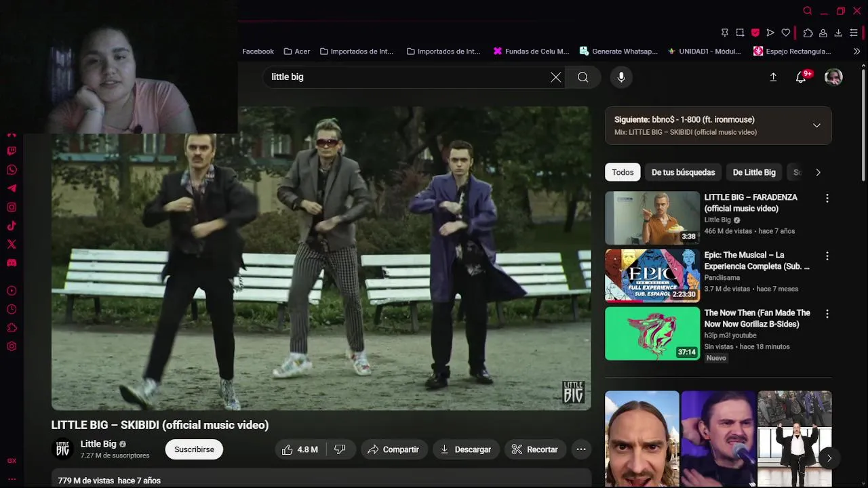Open the Little Big channel avatar
868x488 pixels.
(x=63, y=449)
